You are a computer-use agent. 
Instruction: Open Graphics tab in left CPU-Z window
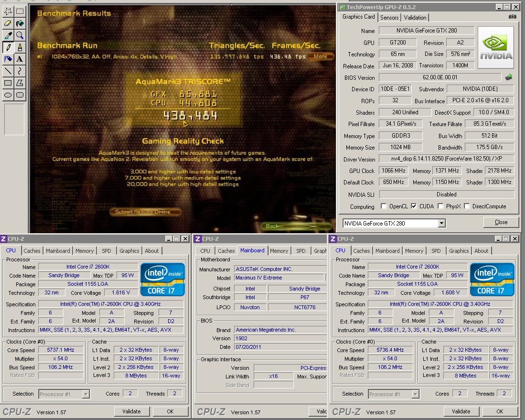[x=129, y=251]
